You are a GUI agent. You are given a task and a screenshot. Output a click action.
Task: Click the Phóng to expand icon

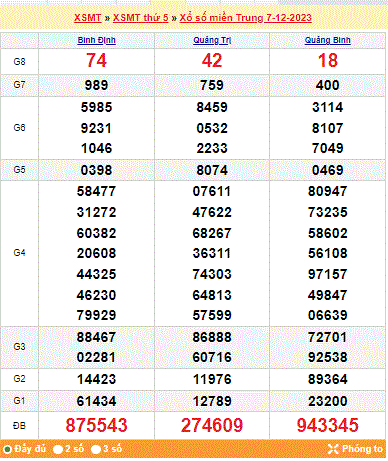(333, 449)
